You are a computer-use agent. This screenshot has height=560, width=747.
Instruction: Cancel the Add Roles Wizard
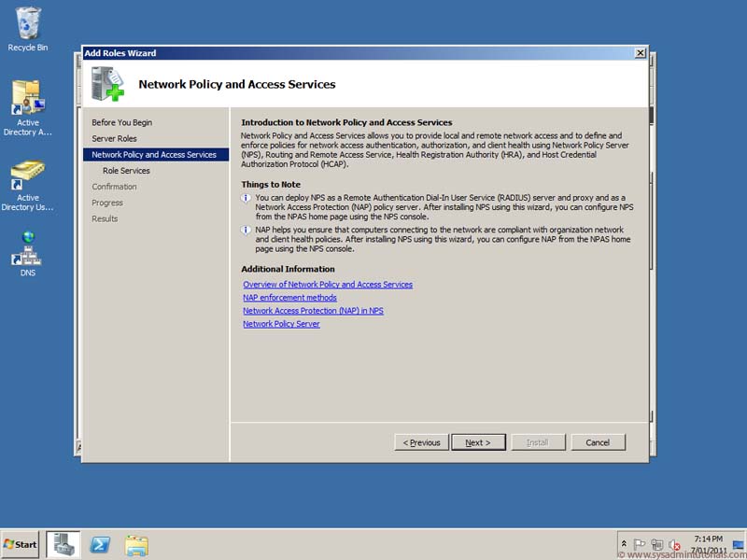pyautogui.click(x=598, y=442)
